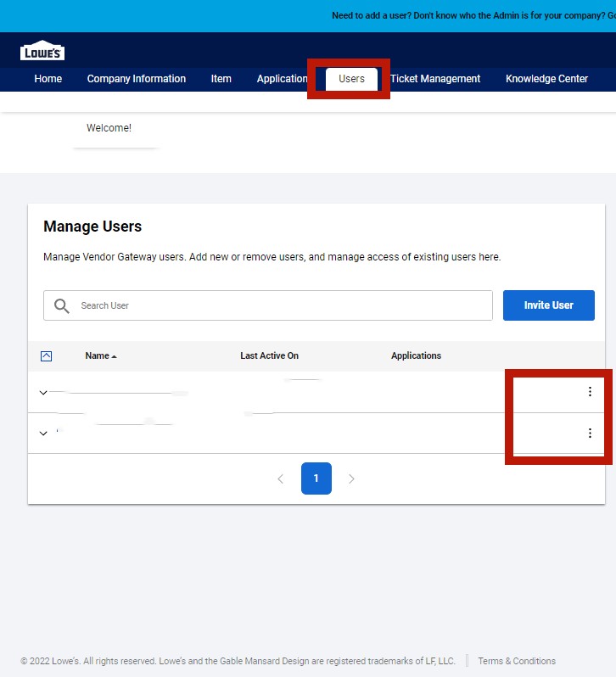The height and width of the screenshot is (677, 616).
Task: Expand the first user row chevron
Action: point(43,393)
